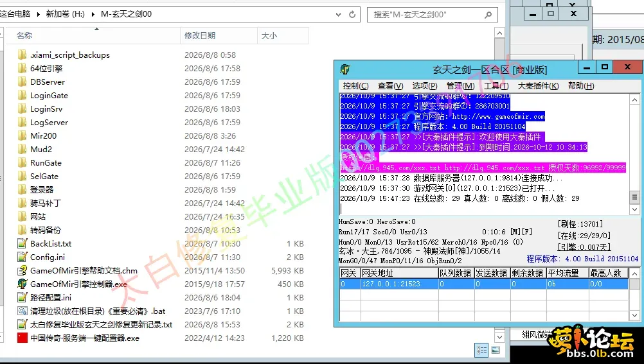The height and width of the screenshot is (364, 644).
Task: Open the 64位引擎 folder icon
Action: [22, 69]
